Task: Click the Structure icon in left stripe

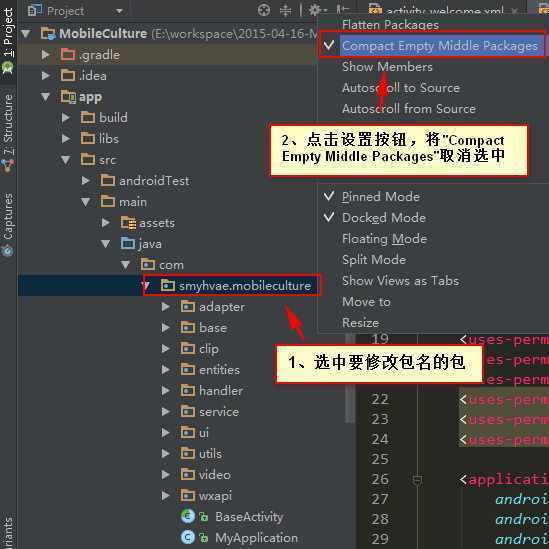Action: point(7,167)
